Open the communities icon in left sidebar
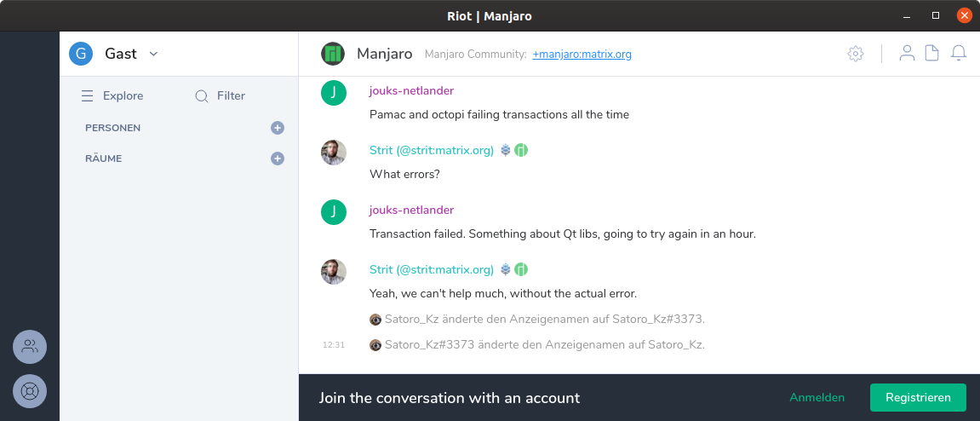The height and width of the screenshot is (421, 980). pos(30,347)
